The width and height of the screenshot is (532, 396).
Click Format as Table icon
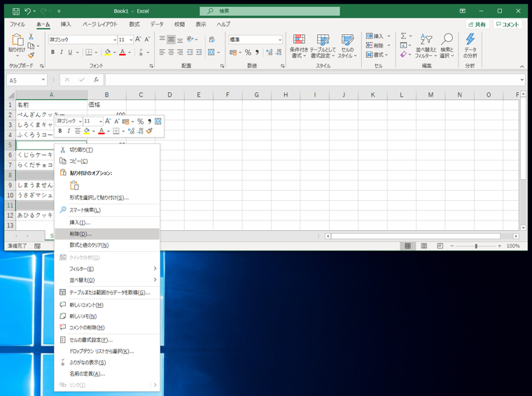323,40
